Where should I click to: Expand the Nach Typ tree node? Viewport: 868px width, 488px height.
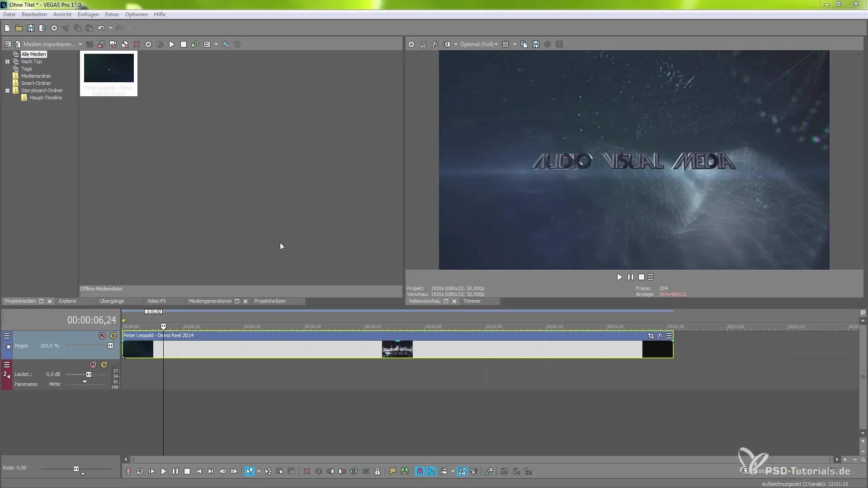pos(7,61)
